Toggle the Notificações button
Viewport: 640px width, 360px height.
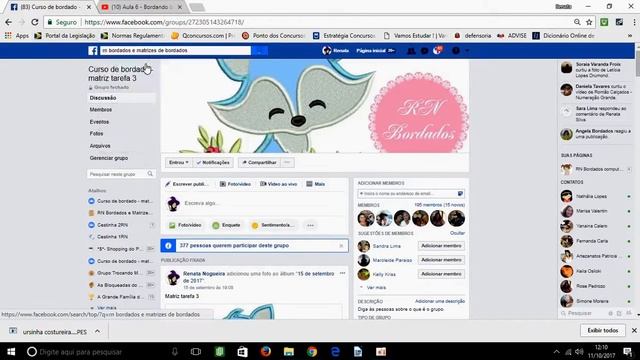213,162
